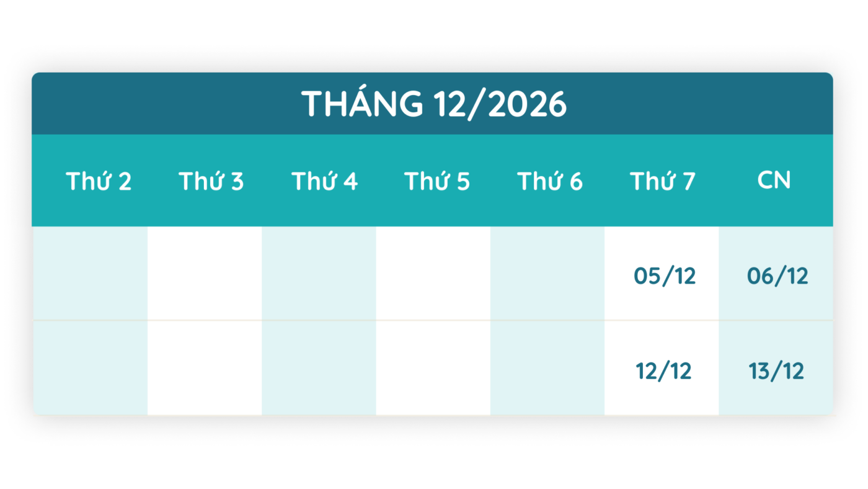Select second-row empty cell under Thứ 6

(547, 368)
